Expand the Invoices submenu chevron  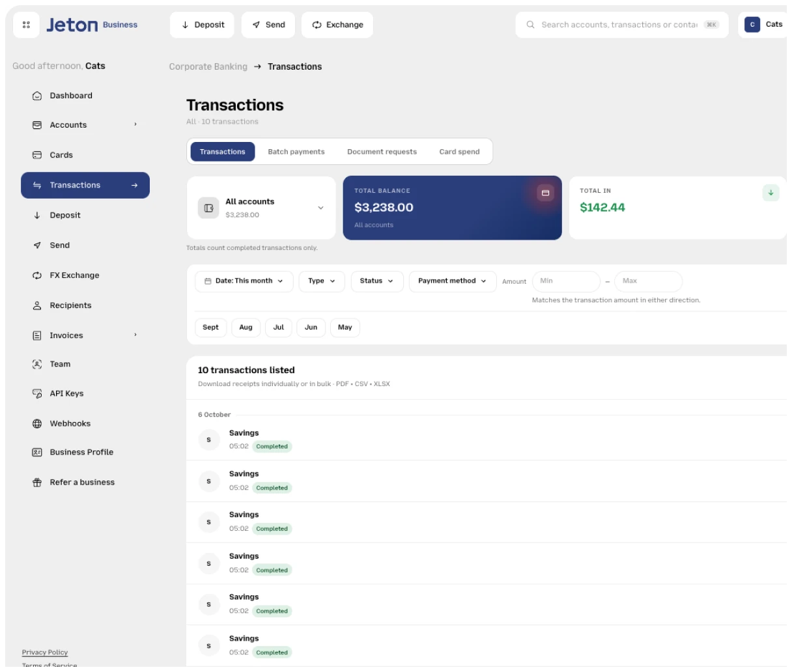coord(135,335)
